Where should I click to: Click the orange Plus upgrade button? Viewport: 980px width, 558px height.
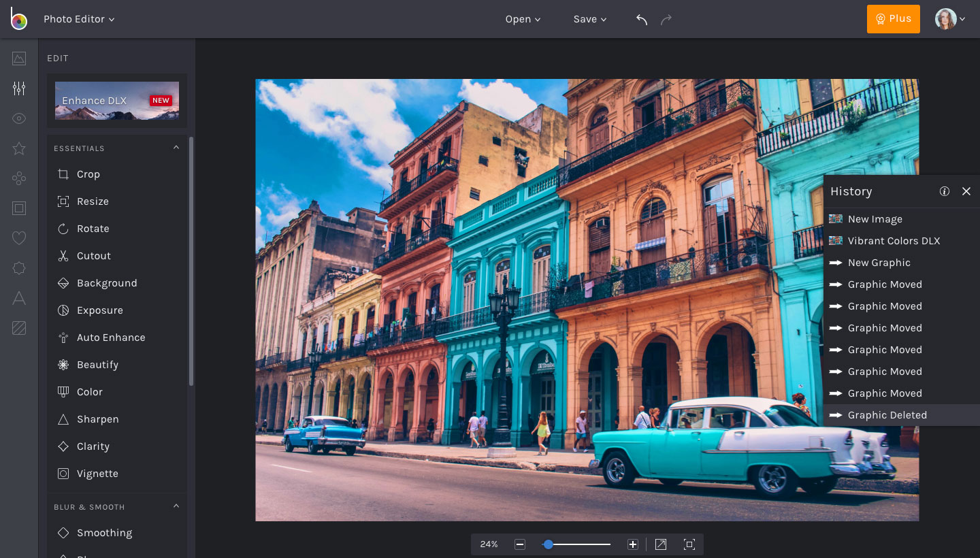pyautogui.click(x=893, y=19)
